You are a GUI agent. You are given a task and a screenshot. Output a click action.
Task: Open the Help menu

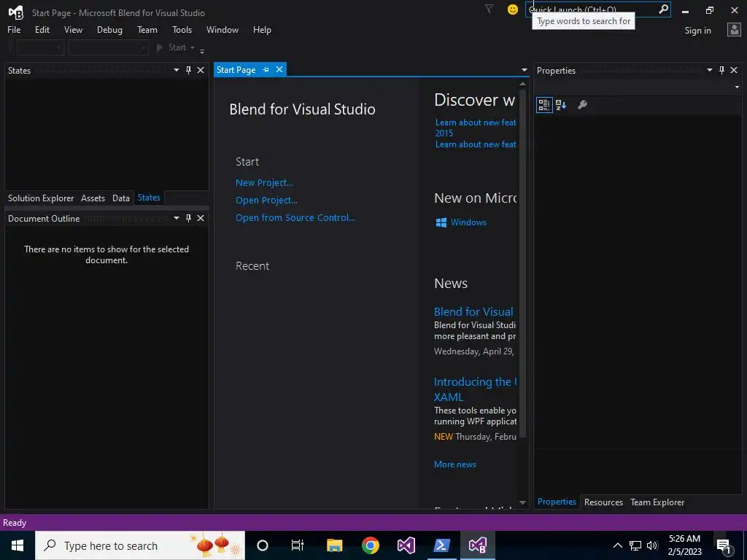coord(262,29)
